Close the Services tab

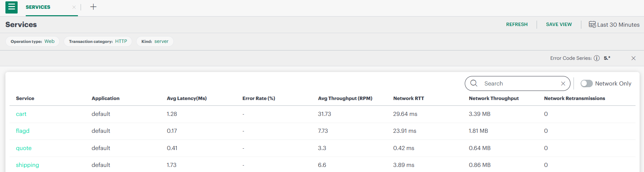[x=74, y=7]
